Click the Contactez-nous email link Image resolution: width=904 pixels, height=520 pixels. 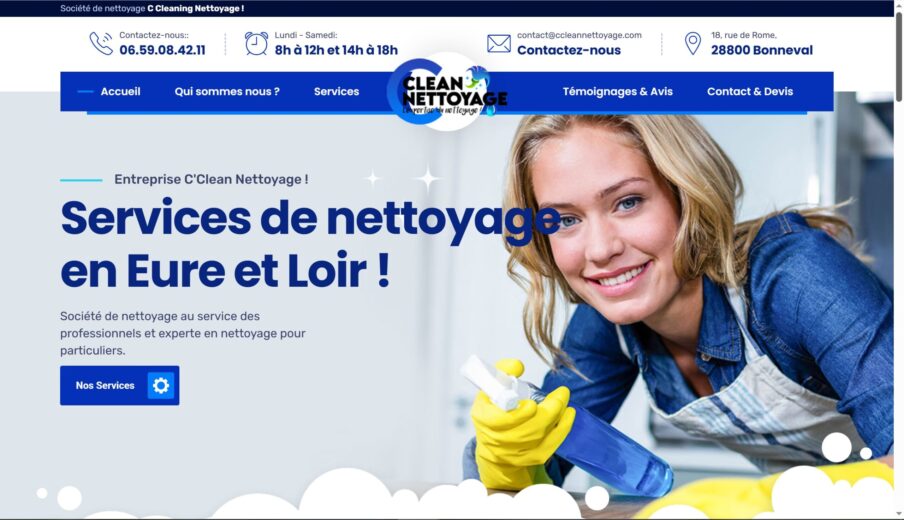[568, 50]
